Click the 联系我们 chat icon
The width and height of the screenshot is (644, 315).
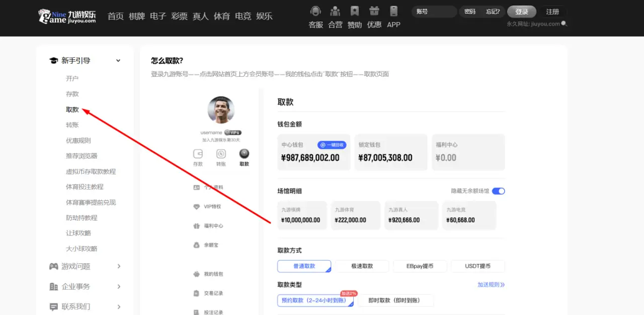pos(53,306)
